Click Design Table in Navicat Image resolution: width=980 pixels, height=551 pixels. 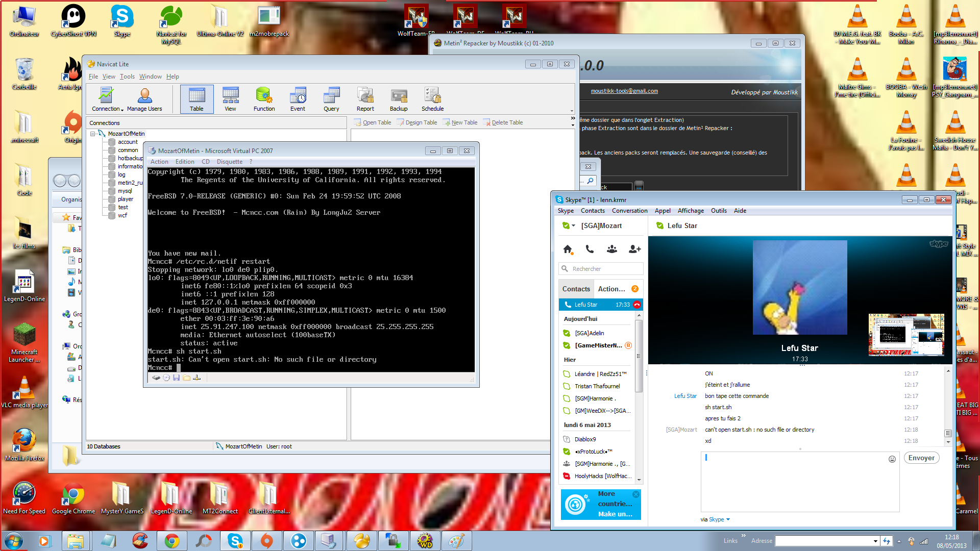pos(417,122)
